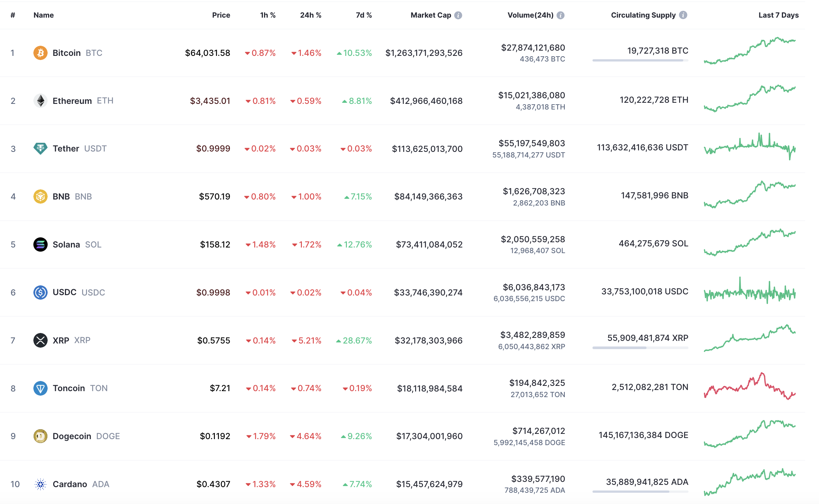Show the Volume(24h) info icon
Screen dimensions: 819x504
tap(561, 15)
